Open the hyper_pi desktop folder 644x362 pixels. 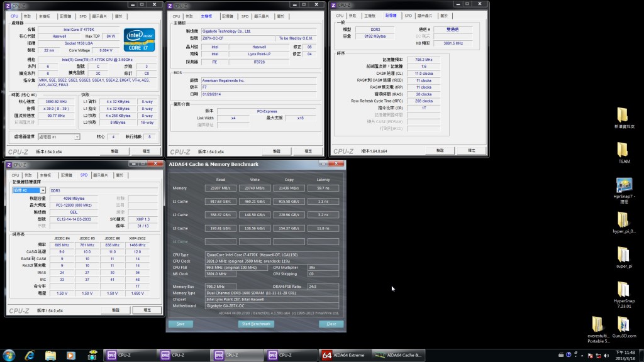(624, 222)
